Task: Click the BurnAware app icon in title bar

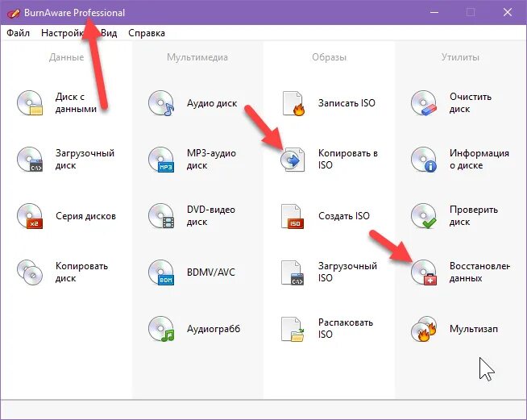Action: point(13,13)
